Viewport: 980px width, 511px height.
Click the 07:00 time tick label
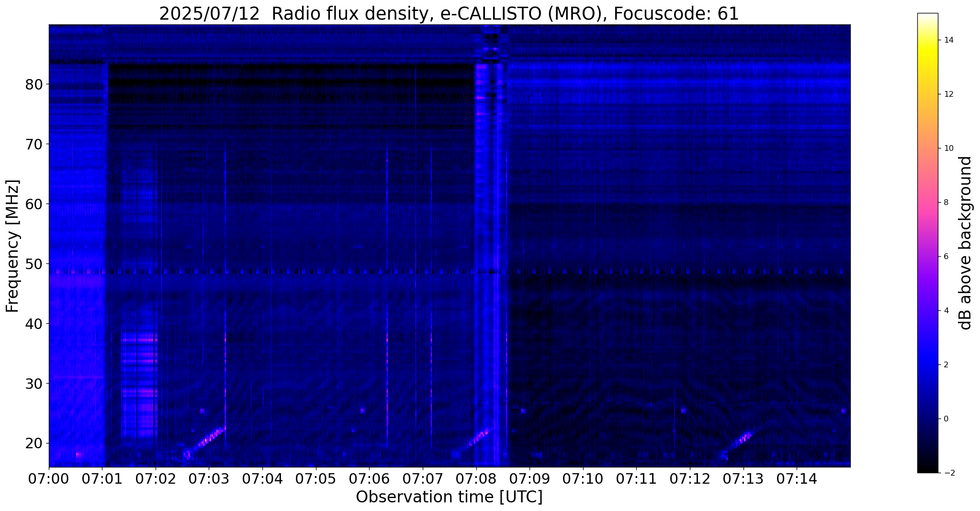tap(49, 479)
